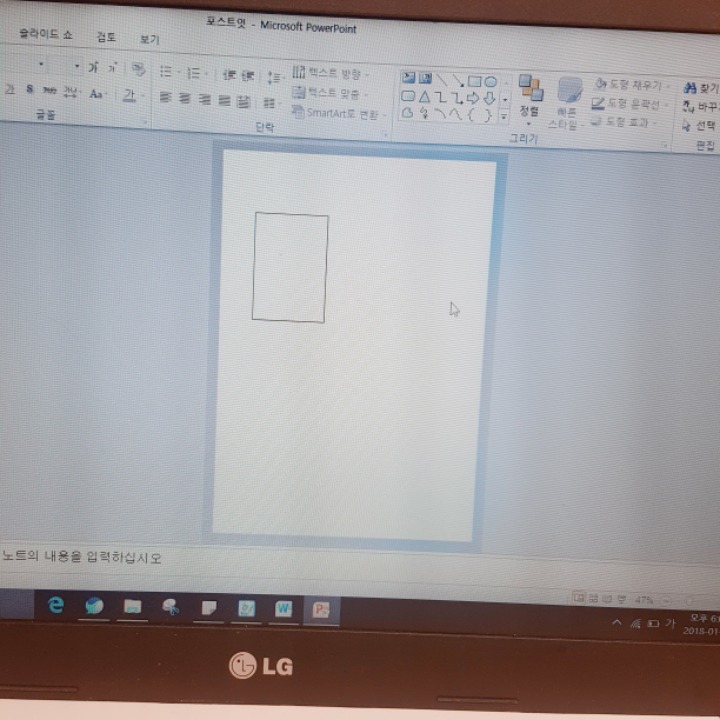Viewport: 720px width, 720px height.
Task: Select the straight line shape
Action: tap(442, 80)
